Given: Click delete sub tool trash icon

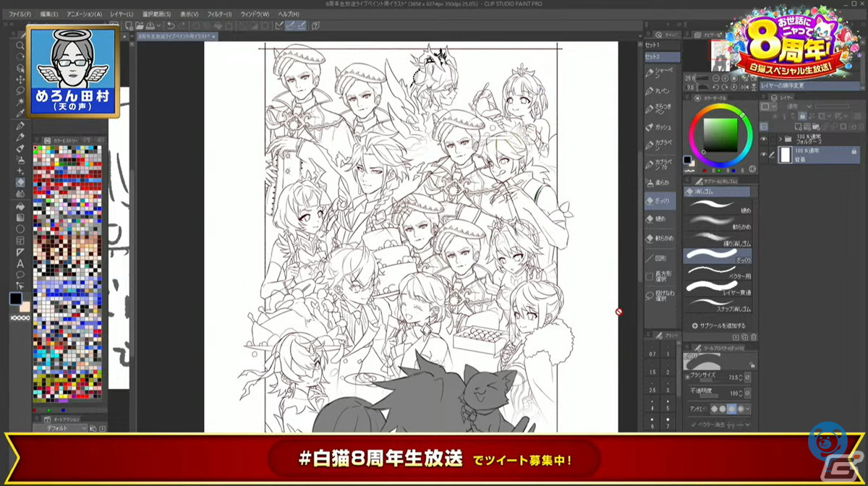Looking at the screenshot, I should [x=754, y=337].
